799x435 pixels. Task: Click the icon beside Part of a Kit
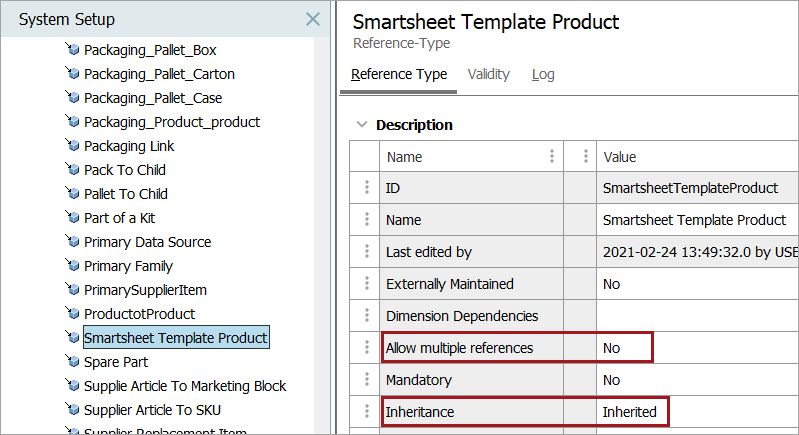click(71, 217)
